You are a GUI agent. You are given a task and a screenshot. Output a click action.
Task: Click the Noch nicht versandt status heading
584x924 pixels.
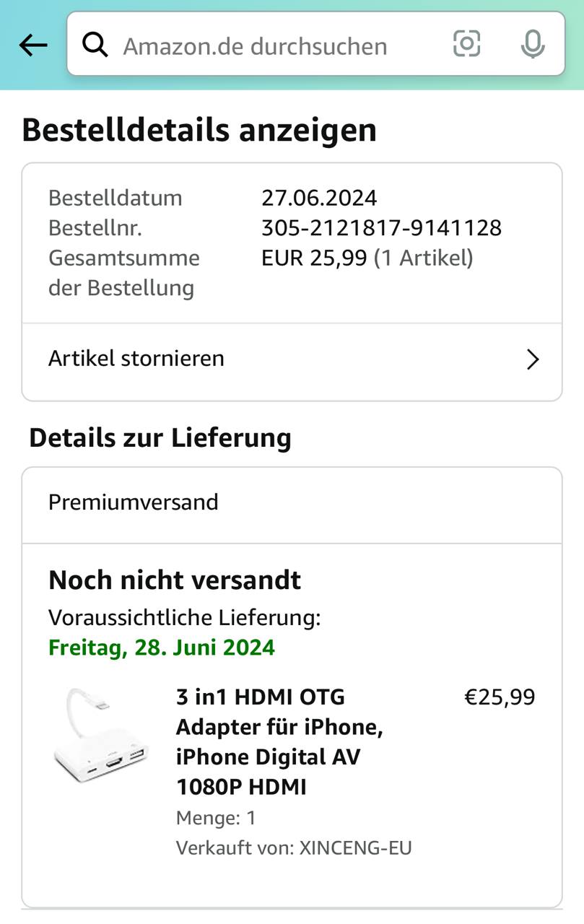click(175, 580)
